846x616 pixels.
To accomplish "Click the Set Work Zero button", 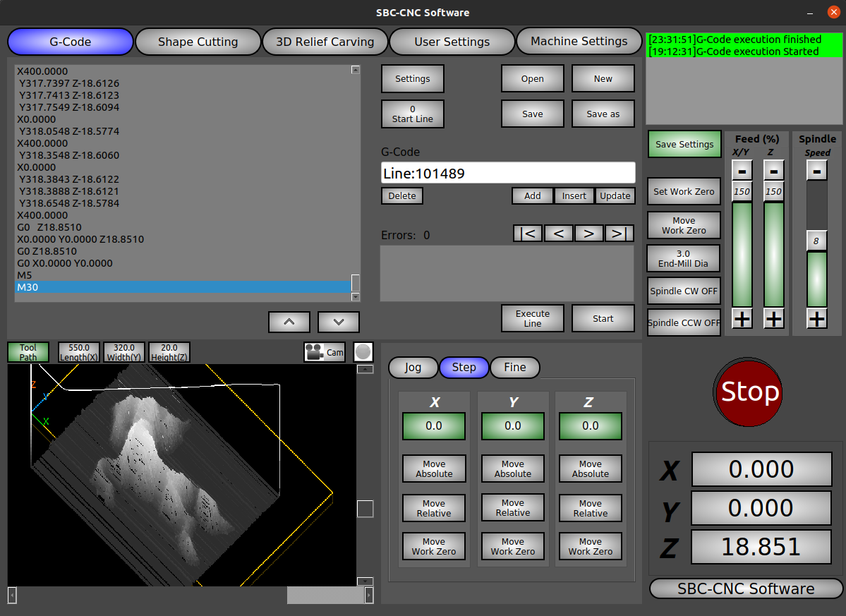I will (684, 192).
